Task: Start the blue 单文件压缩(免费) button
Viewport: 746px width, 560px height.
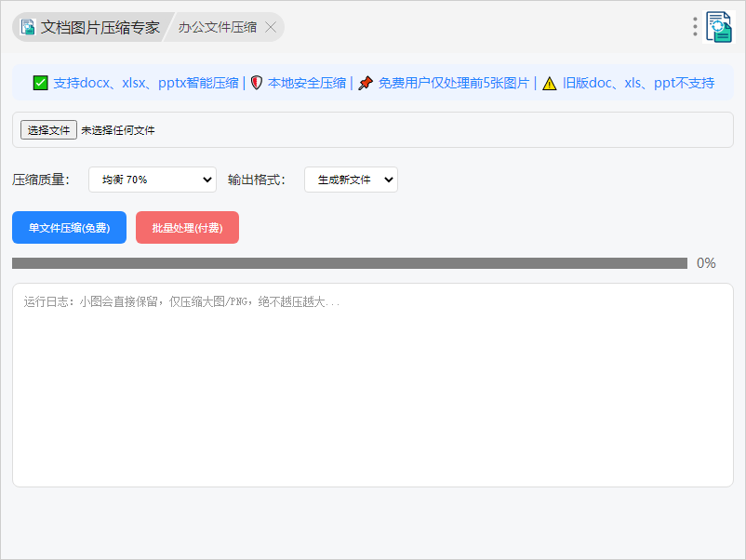Action: point(69,228)
